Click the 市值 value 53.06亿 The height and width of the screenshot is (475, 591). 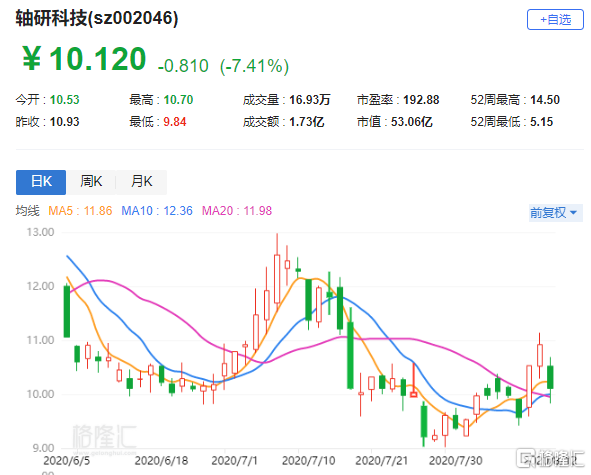coord(412,122)
